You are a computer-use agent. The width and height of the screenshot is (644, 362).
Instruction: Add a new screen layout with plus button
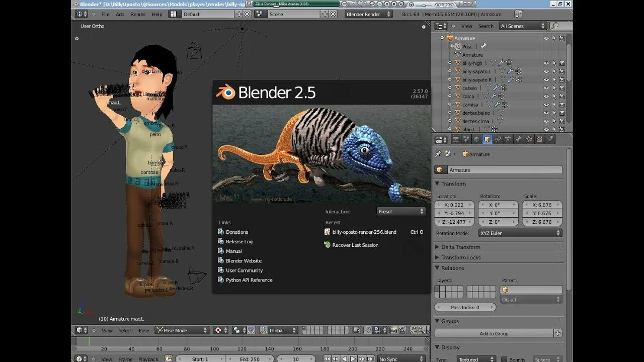point(239,14)
